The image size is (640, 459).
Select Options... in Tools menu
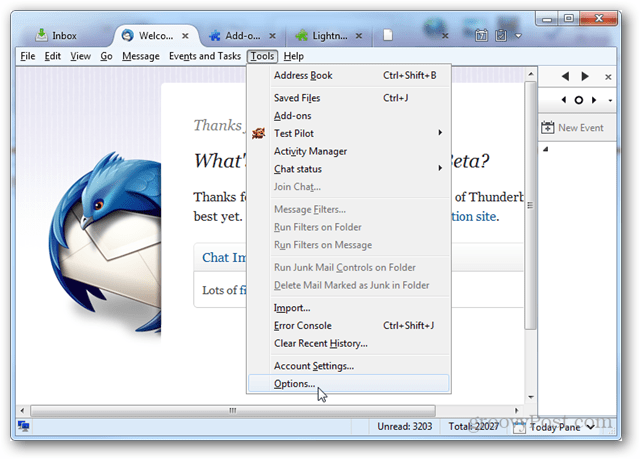click(x=349, y=384)
